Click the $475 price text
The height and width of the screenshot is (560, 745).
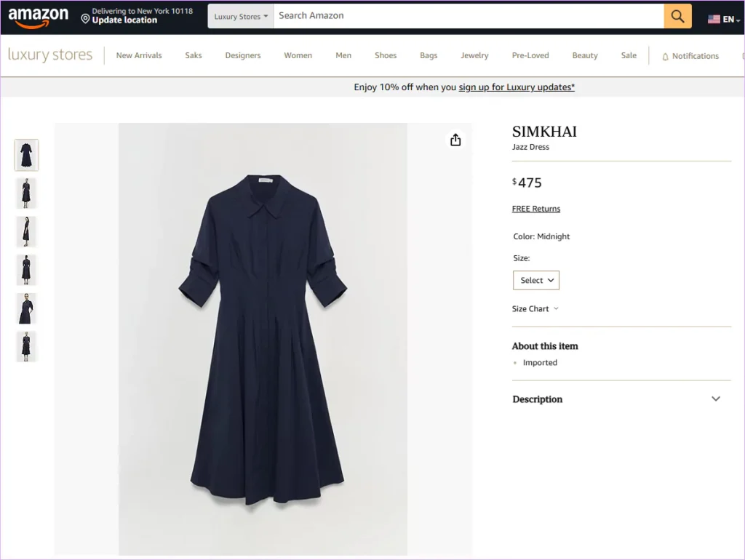[527, 183]
